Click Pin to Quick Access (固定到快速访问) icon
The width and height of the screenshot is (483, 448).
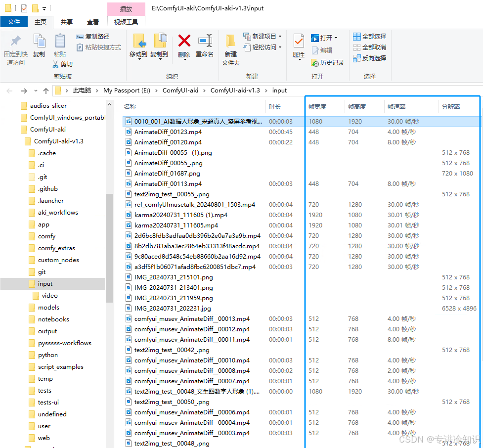pyautogui.click(x=16, y=42)
